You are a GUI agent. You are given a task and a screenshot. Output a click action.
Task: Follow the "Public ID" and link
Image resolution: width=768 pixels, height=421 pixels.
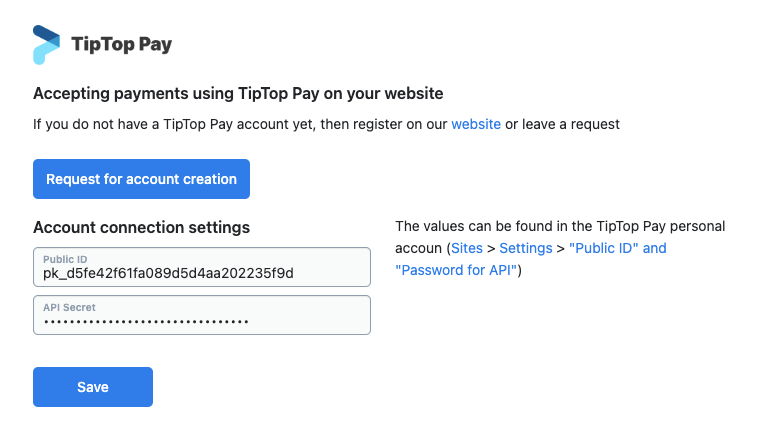[617, 248]
